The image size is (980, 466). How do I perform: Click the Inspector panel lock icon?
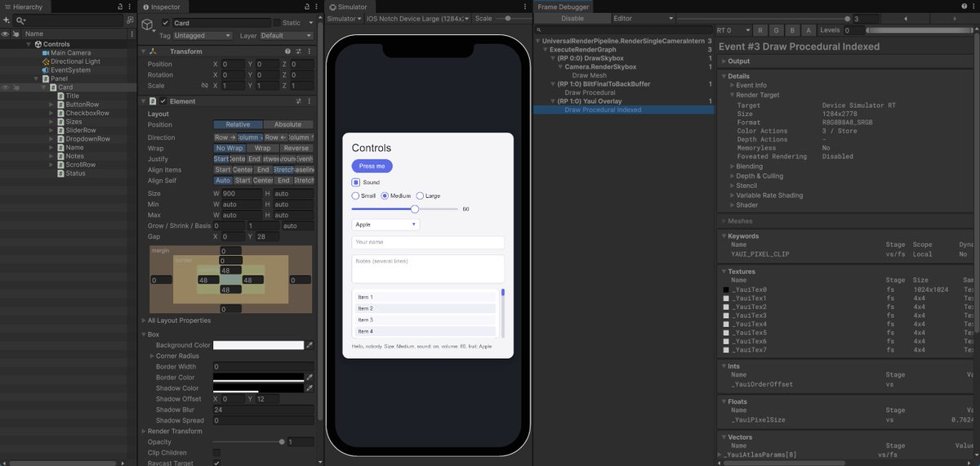click(307, 7)
